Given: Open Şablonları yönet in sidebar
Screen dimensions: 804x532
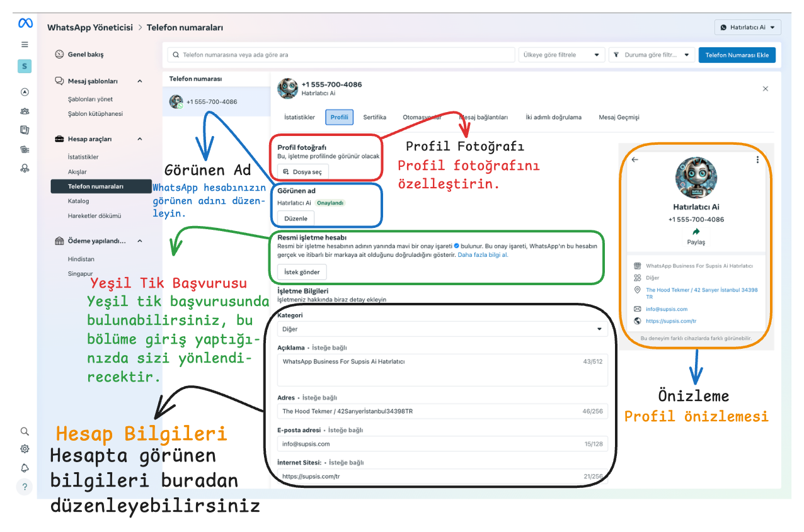Looking at the screenshot, I should point(90,99).
